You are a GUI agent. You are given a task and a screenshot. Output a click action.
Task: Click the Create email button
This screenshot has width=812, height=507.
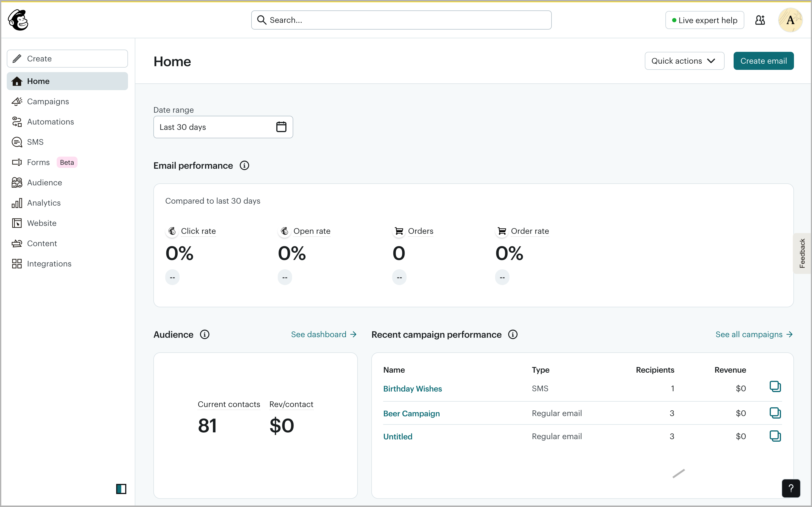763,61
